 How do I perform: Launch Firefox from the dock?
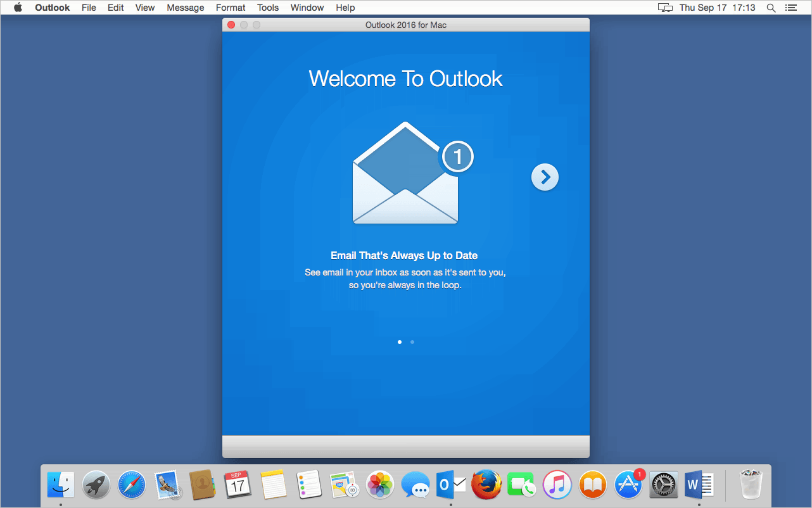point(486,485)
